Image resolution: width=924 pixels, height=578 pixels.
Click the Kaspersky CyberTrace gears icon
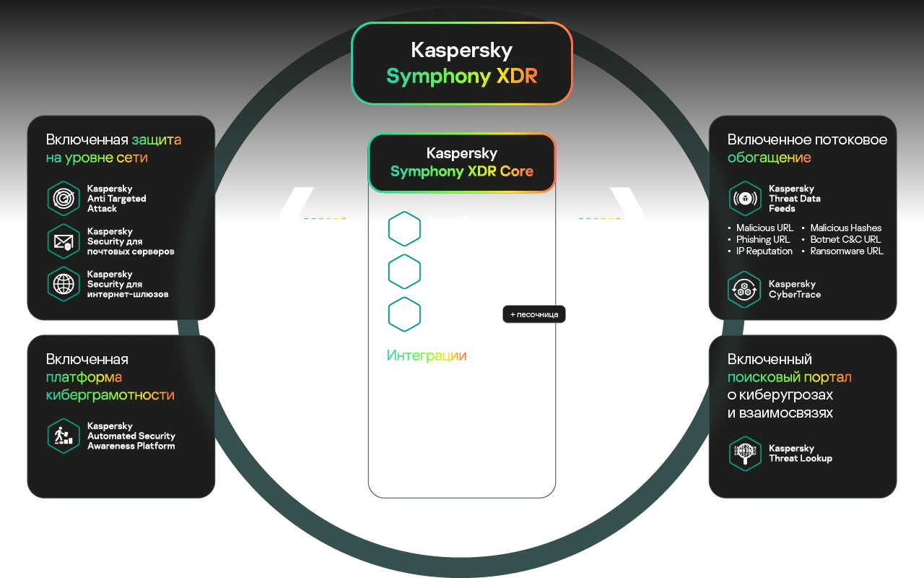pyautogui.click(x=745, y=289)
